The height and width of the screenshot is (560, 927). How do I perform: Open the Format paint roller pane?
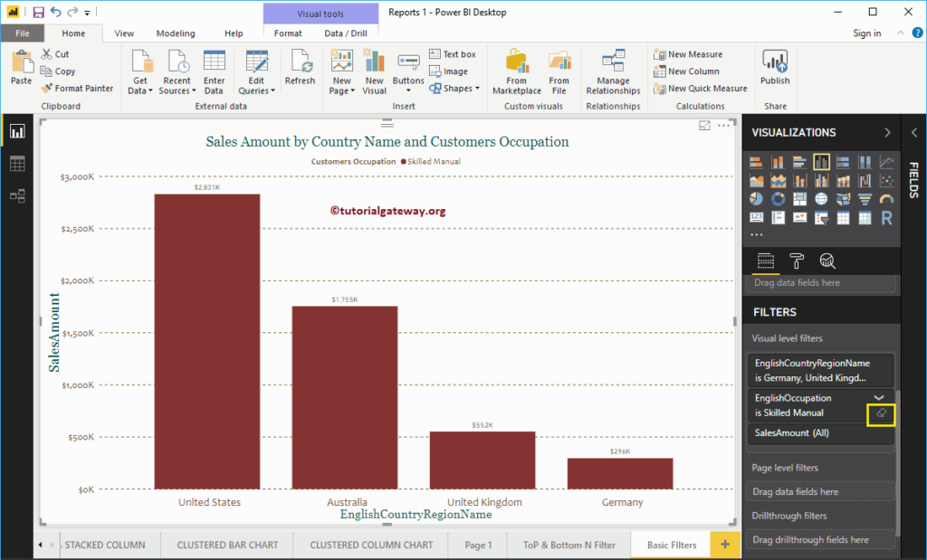797,261
